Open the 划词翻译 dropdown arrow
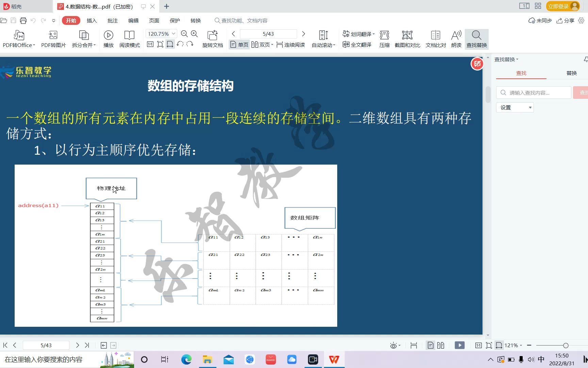This screenshot has height=368, width=588. (x=373, y=33)
